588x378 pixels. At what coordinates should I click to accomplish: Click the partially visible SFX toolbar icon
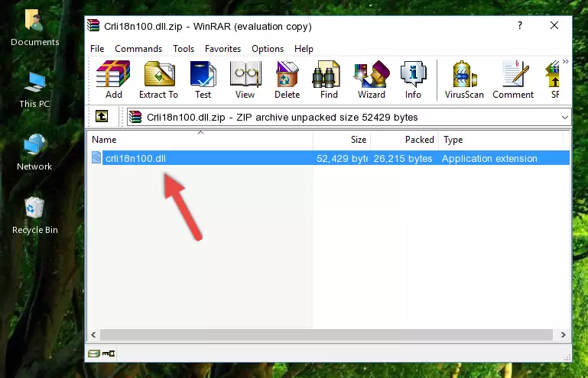[553, 79]
